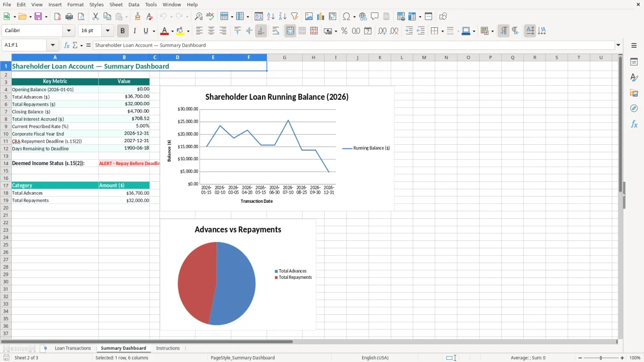Export directly as PDF
644x362 pixels.
57,17
